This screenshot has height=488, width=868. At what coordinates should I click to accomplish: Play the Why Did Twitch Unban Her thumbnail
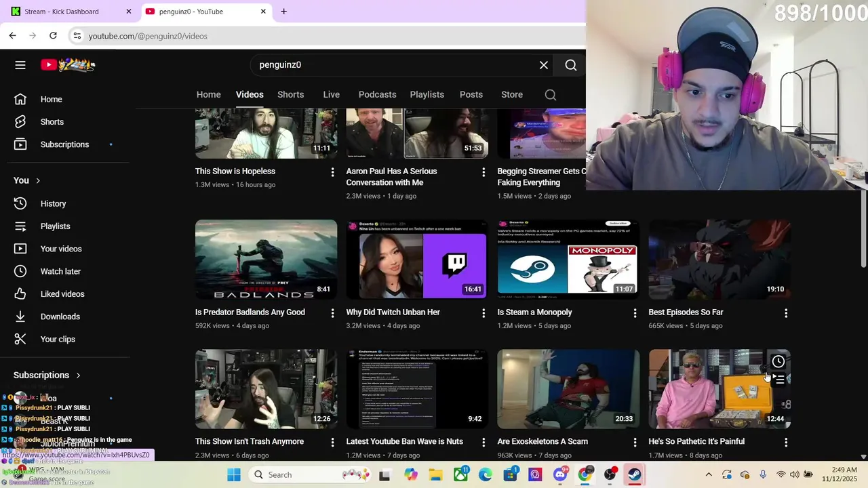coord(417,259)
